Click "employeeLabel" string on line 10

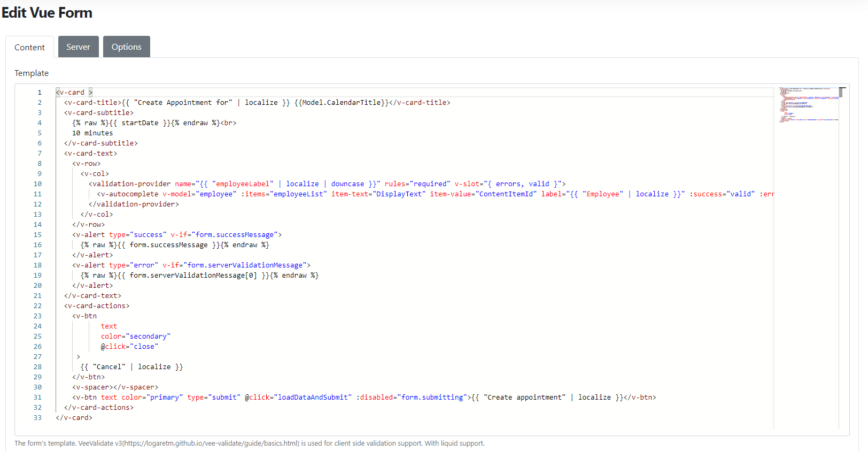243,184
